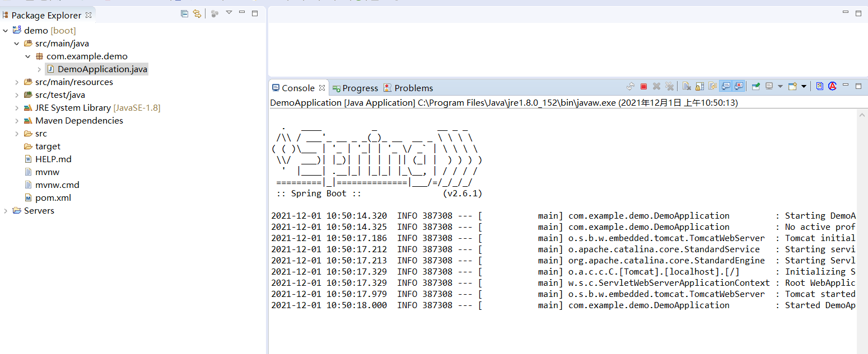The image size is (868, 354).
Task: Disable showing console when standard out changes
Action: [726, 86]
